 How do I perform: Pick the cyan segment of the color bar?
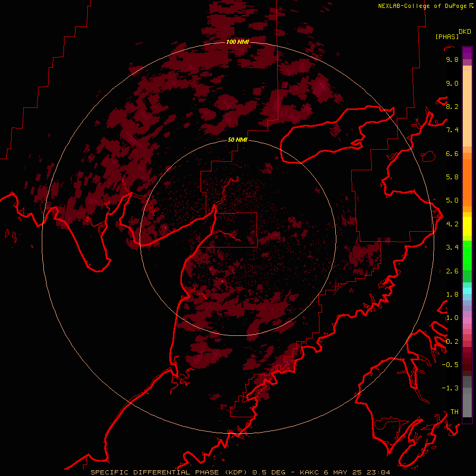(x=467, y=291)
